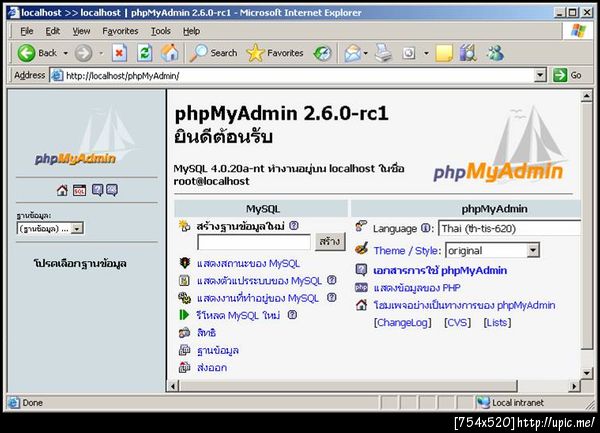Click the Forward arrow button
The image size is (600, 433).
pyautogui.click(x=83, y=53)
